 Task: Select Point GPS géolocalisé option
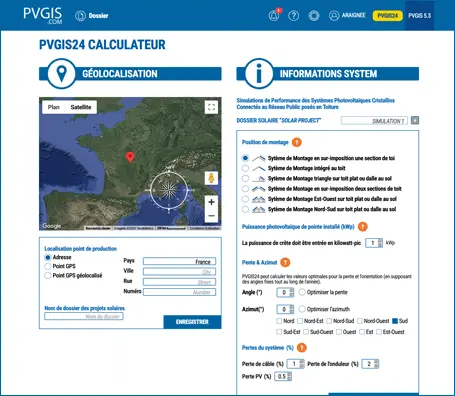pos(48,275)
